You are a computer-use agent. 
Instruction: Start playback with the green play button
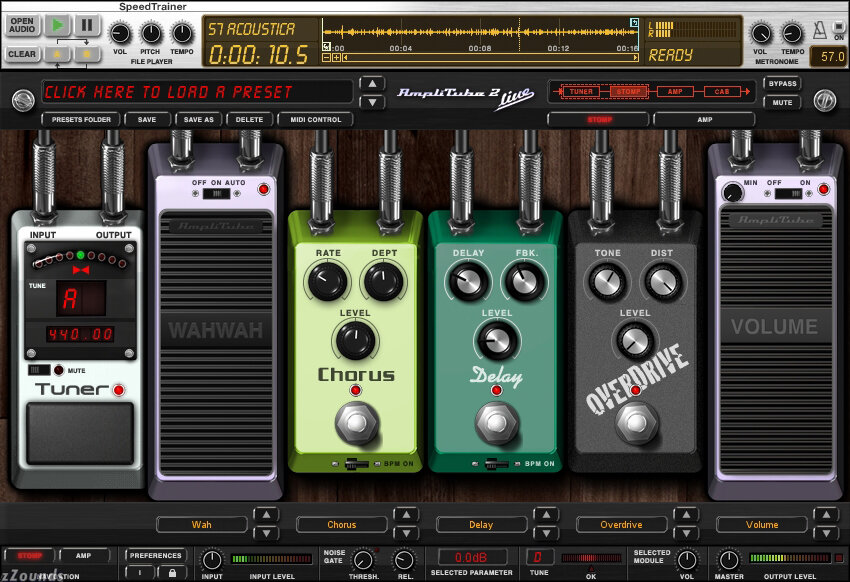tap(57, 25)
